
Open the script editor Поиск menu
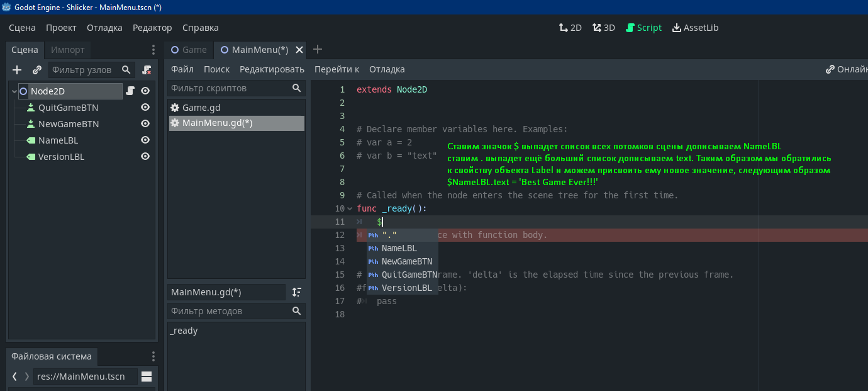click(216, 69)
